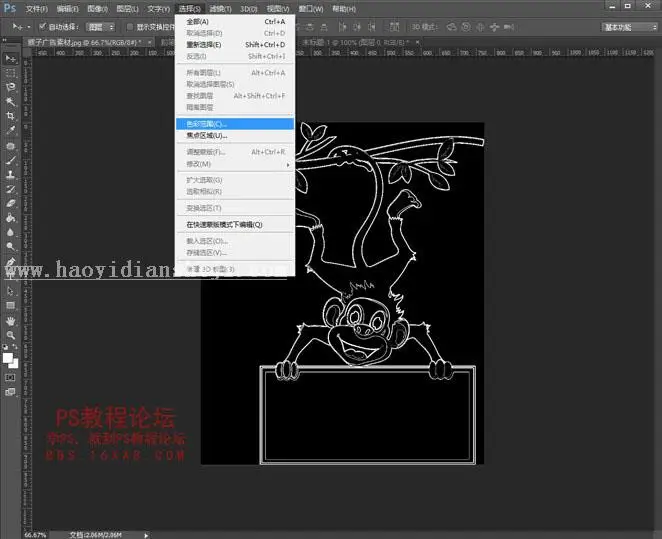Select the Rectangular Marquee tool
The image size is (662, 539).
click(11, 73)
